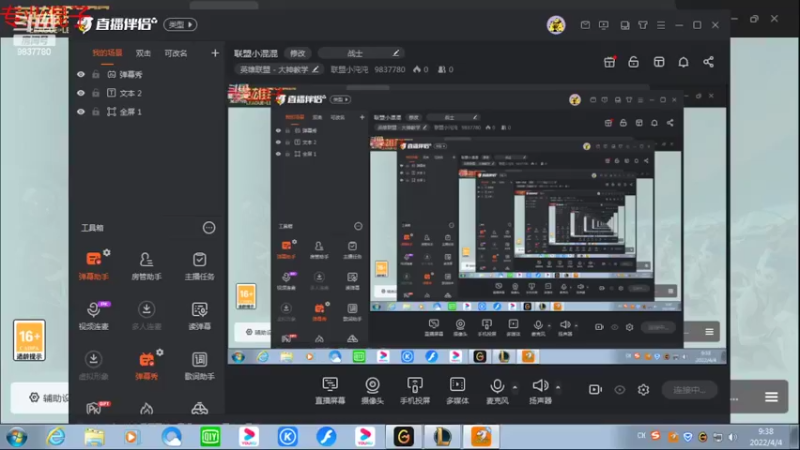Edit the 英雄联盟 - 大神教学 tag

[279, 69]
